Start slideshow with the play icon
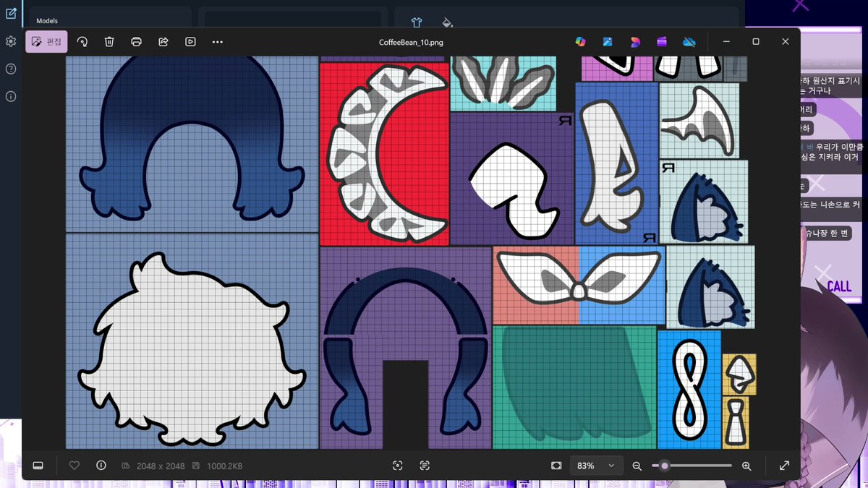This screenshot has width=868, height=488. click(x=190, y=42)
